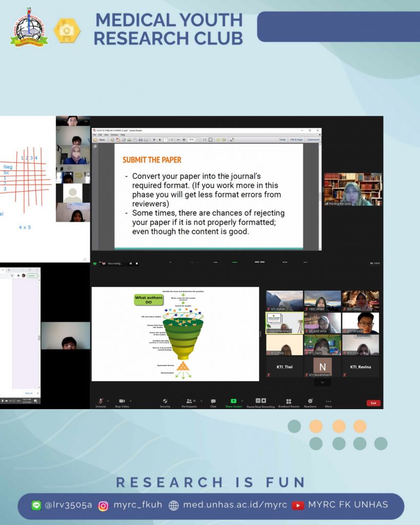Select the KTI_Ummy video tile
Screen dimensions: 420x525
(x=361, y=301)
